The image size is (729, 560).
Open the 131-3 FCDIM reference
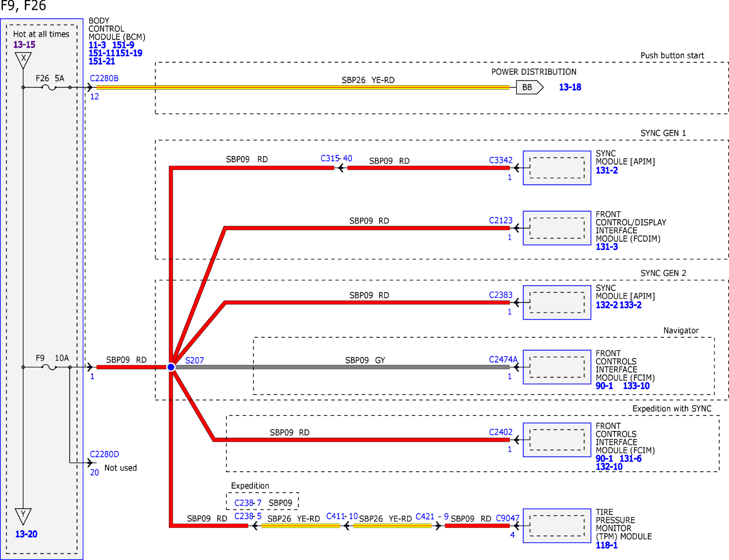(607, 247)
